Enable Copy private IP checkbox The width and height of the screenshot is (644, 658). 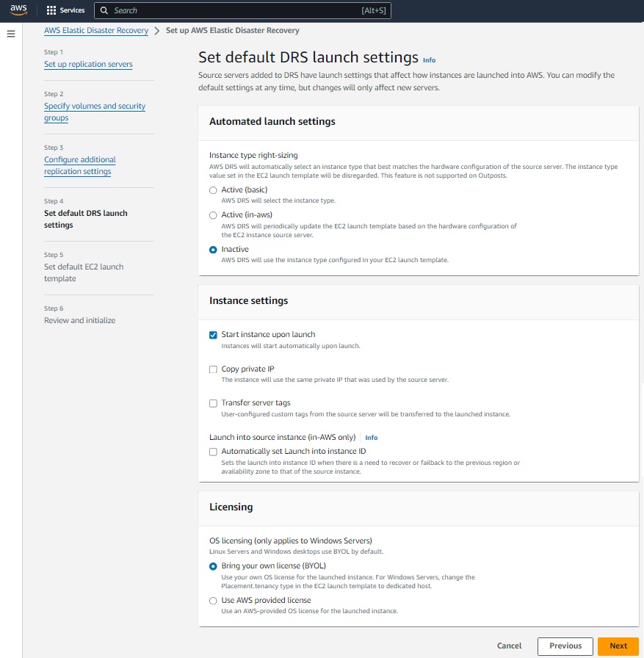214,369
